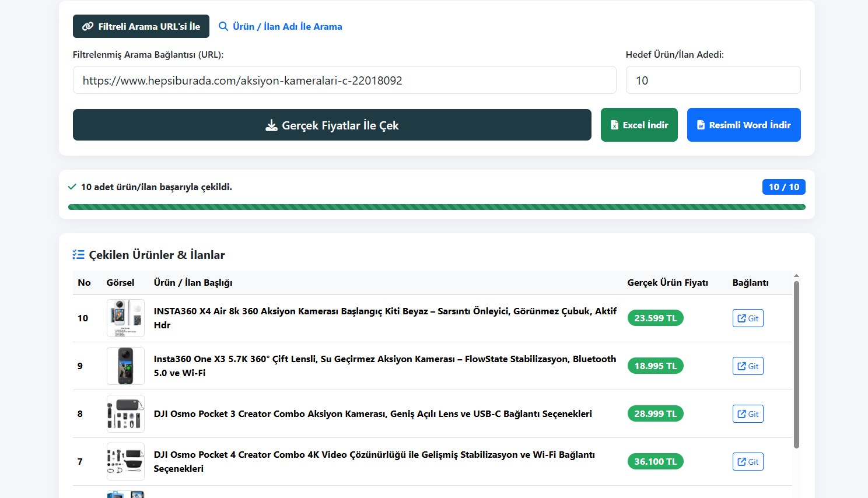Viewport: 868px width, 498px height.
Task: Download results with Excel İndir button
Action: (x=639, y=125)
